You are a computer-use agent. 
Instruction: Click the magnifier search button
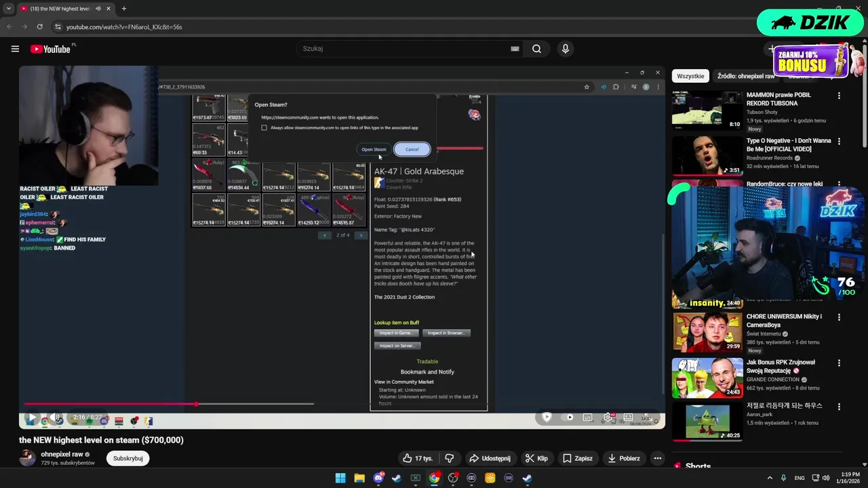(x=536, y=49)
